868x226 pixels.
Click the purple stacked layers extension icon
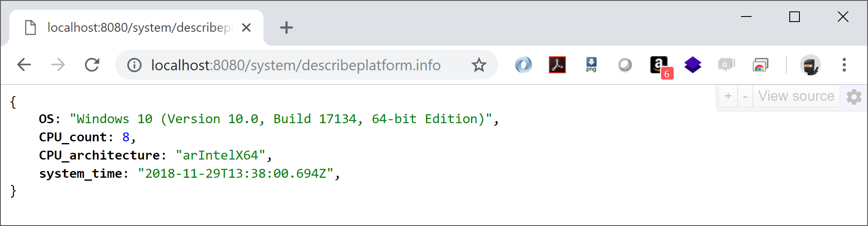point(693,65)
